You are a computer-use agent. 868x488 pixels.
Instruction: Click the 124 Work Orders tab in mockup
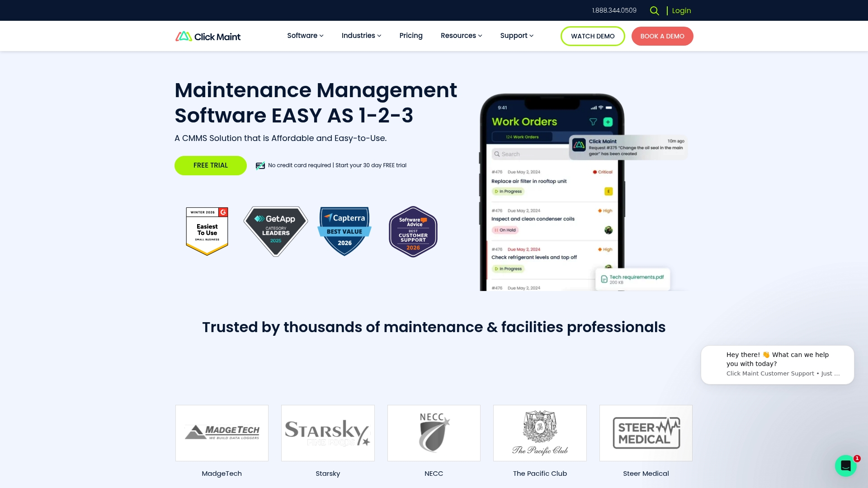(522, 137)
